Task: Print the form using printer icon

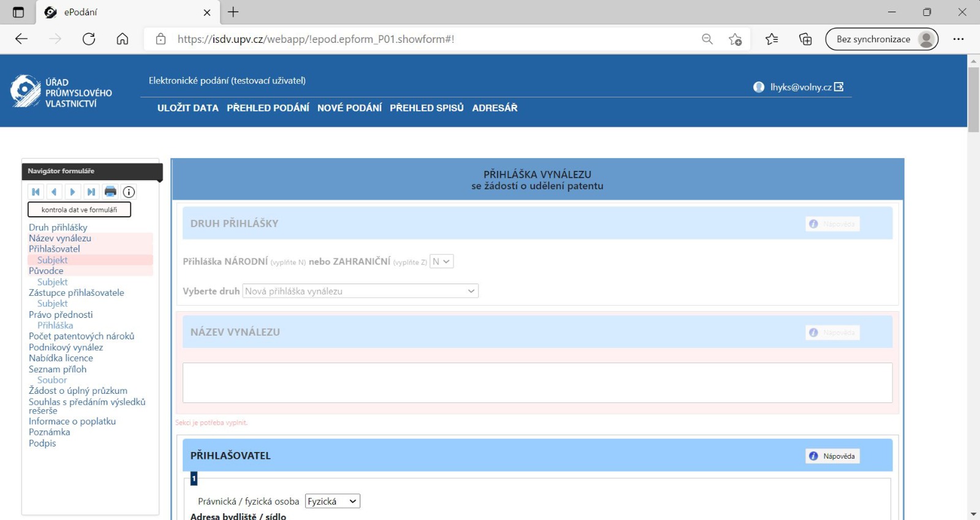Action: point(110,192)
